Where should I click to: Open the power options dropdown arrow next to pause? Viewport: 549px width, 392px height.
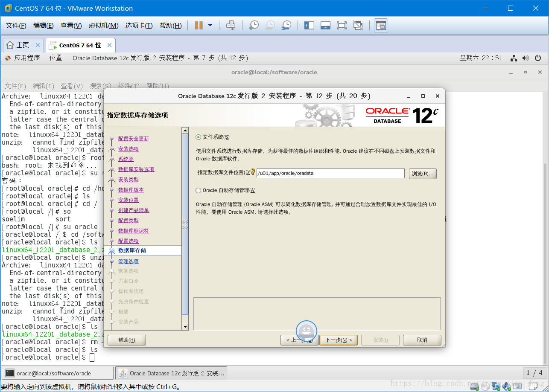(x=210, y=26)
